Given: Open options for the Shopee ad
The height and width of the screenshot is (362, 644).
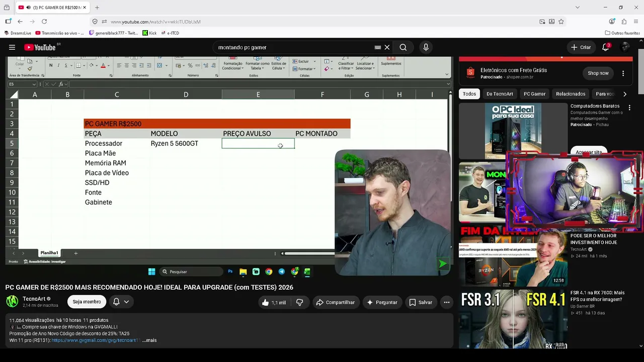Looking at the screenshot, I should pyautogui.click(x=623, y=73).
